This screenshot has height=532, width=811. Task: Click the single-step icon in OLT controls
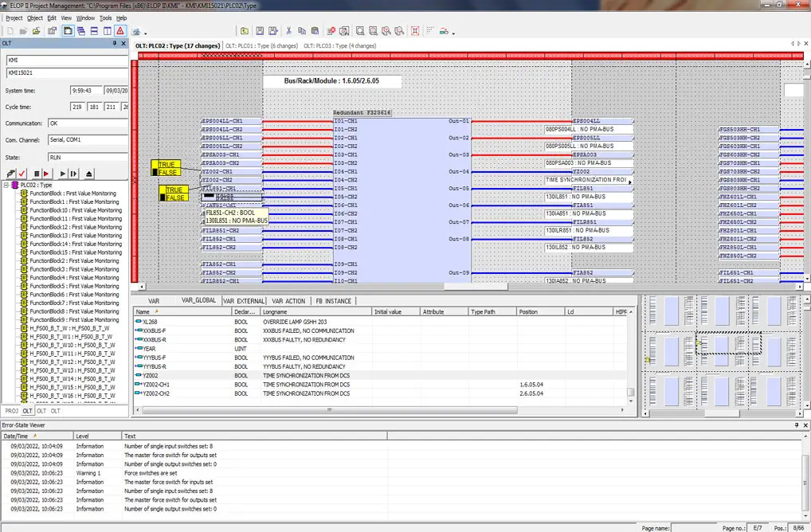[x=74, y=174]
